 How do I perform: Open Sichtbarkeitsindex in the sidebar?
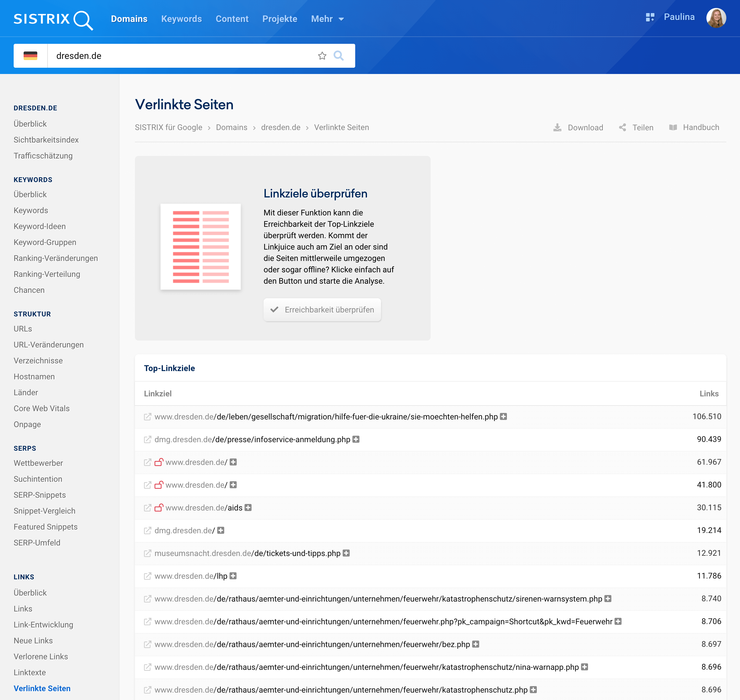coord(46,140)
